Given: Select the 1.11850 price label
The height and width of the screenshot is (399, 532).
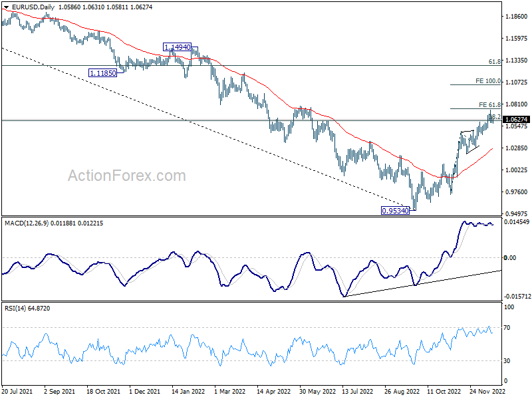Looking at the screenshot, I should coord(102,73).
